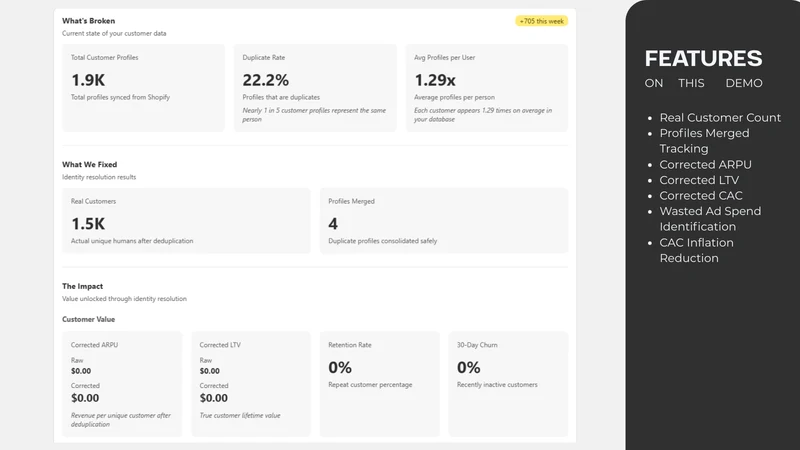
Task: Click 'Total profiles synced from Shopify' text
Action: pos(120,97)
